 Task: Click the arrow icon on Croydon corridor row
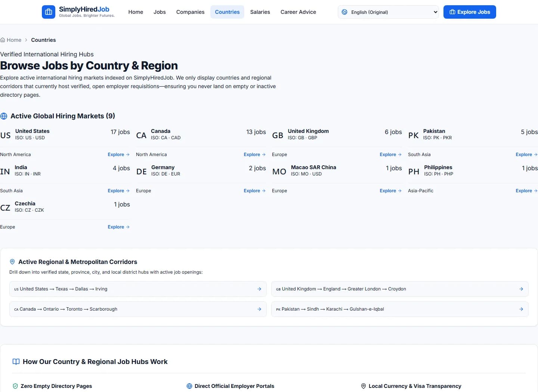click(521, 289)
